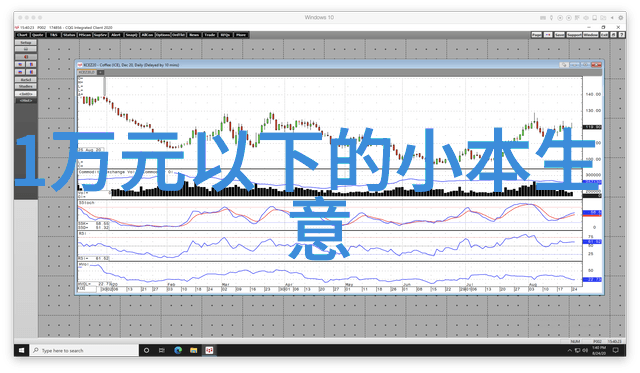Open the virtual machine settings gear icon
Screen dimensions: 640x373
[x=621, y=18]
